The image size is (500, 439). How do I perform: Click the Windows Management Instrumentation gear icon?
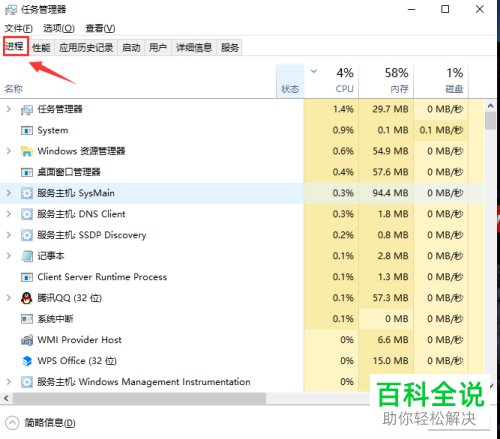27,382
